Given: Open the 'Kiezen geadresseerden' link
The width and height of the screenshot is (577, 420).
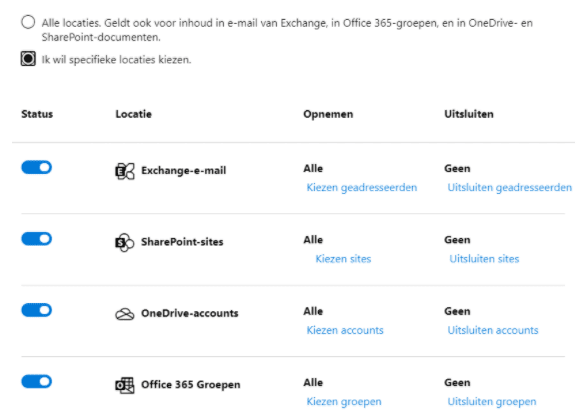Looking at the screenshot, I should point(362,188).
